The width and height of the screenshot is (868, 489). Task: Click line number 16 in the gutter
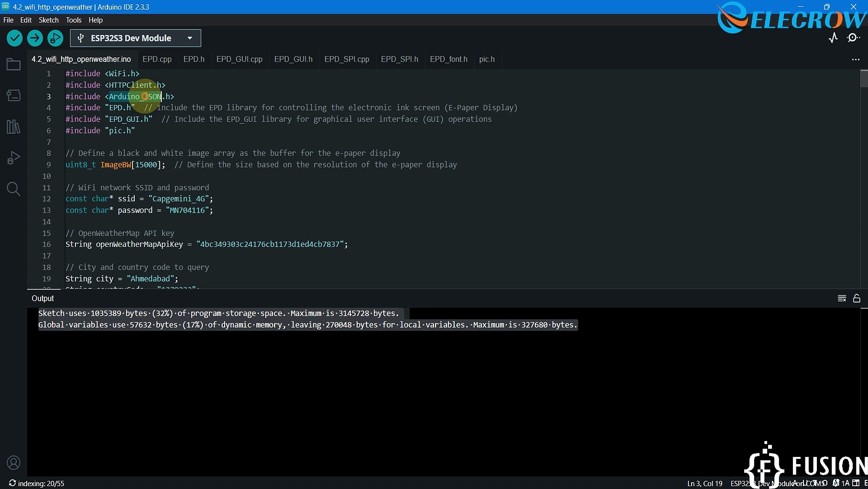(46, 244)
